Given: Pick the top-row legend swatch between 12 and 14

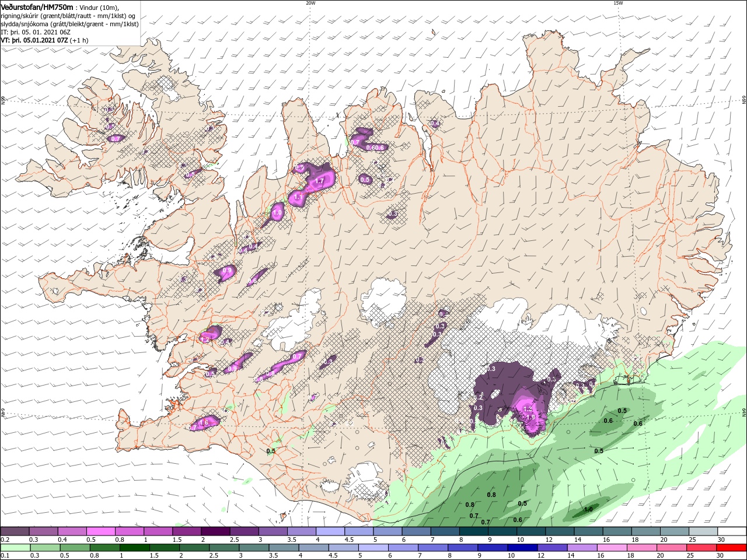Looking at the screenshot, I should pos(560,531).
